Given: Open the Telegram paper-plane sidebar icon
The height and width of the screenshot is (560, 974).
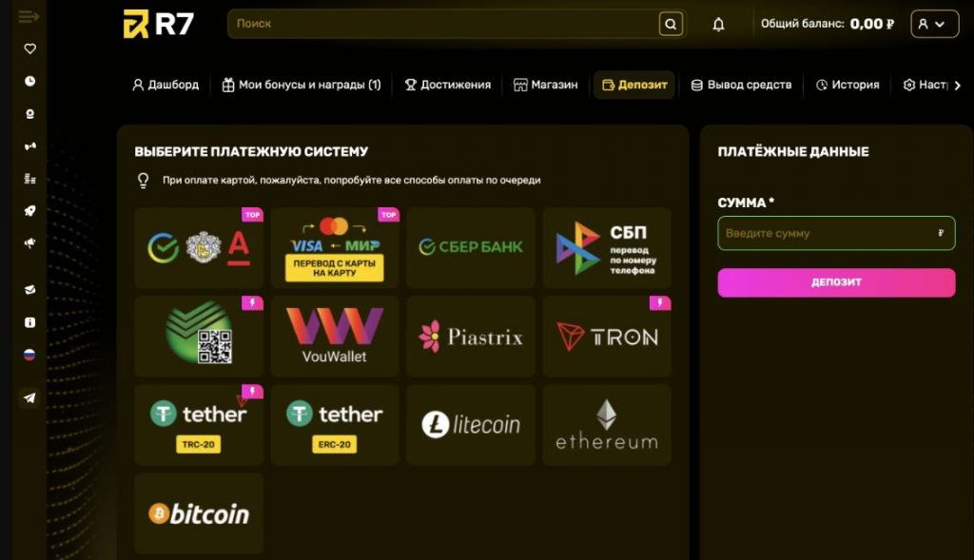Looking at the screenshot, I should coord(29,398).
